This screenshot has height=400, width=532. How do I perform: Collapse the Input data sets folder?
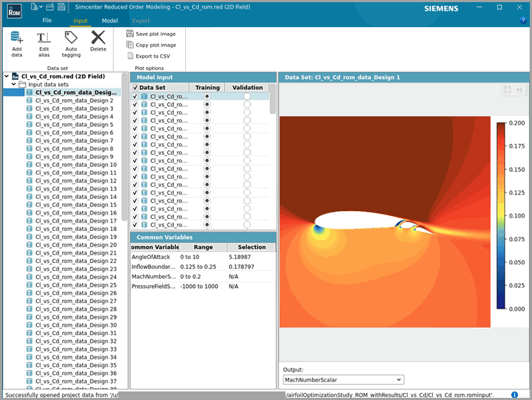(15, 84)
